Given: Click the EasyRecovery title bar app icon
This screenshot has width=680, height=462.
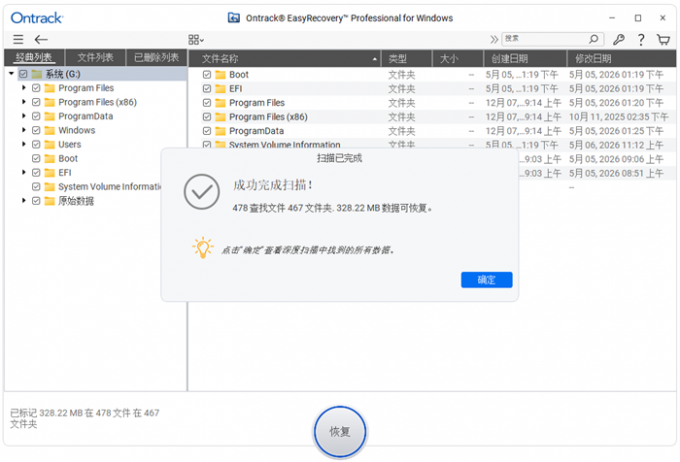Looking at the screenshot, I should 233,18.
